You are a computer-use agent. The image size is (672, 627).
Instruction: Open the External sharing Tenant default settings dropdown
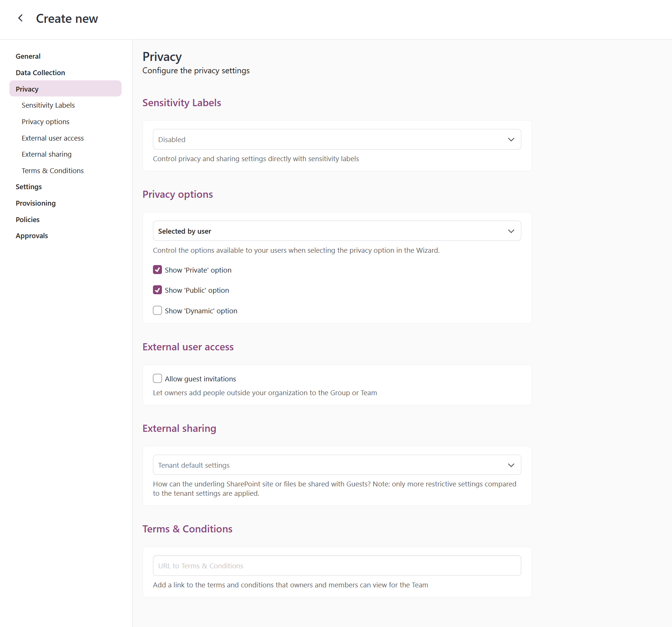[336, 465]
